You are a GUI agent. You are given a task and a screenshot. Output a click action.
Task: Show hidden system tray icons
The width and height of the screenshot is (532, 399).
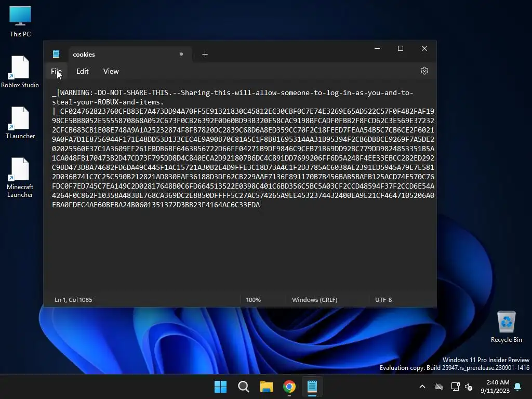422,387
